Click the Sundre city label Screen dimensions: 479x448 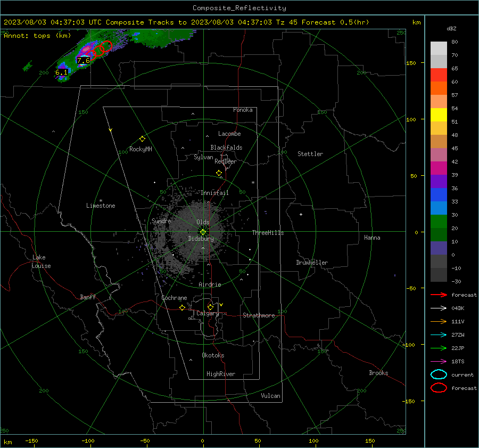tap(161, 221)
